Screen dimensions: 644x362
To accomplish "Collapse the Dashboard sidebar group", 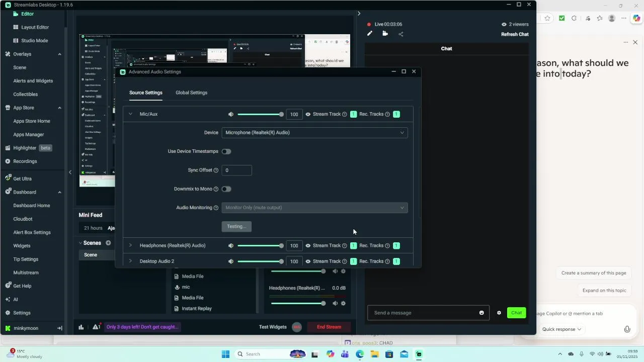I will [x=59, y=193].
